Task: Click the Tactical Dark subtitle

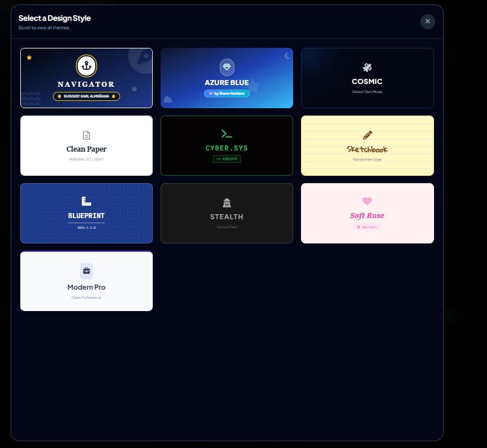Action: (227, 227)
